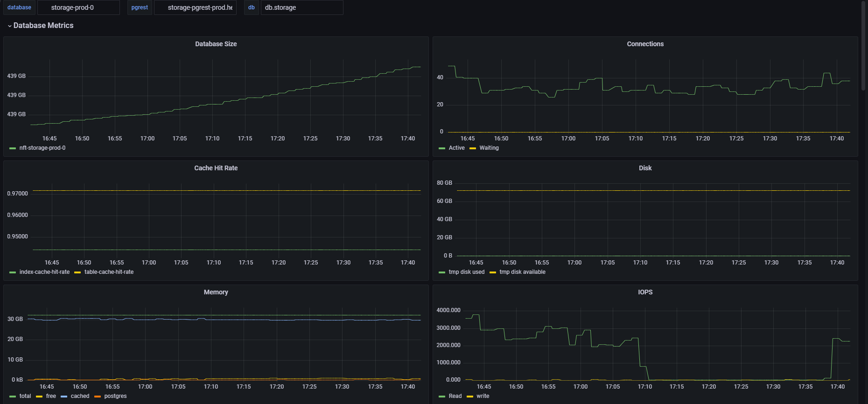The width and height of the screenshot is (868, 404).
Task: Collapse the Database Metrics row chevron
Action: [x=9, y=26]
